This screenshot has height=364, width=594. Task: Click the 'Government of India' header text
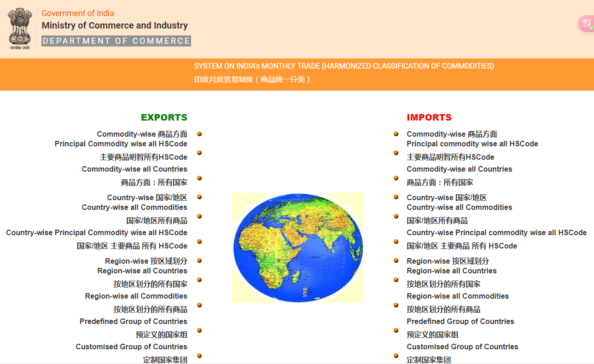coord(78,13)
